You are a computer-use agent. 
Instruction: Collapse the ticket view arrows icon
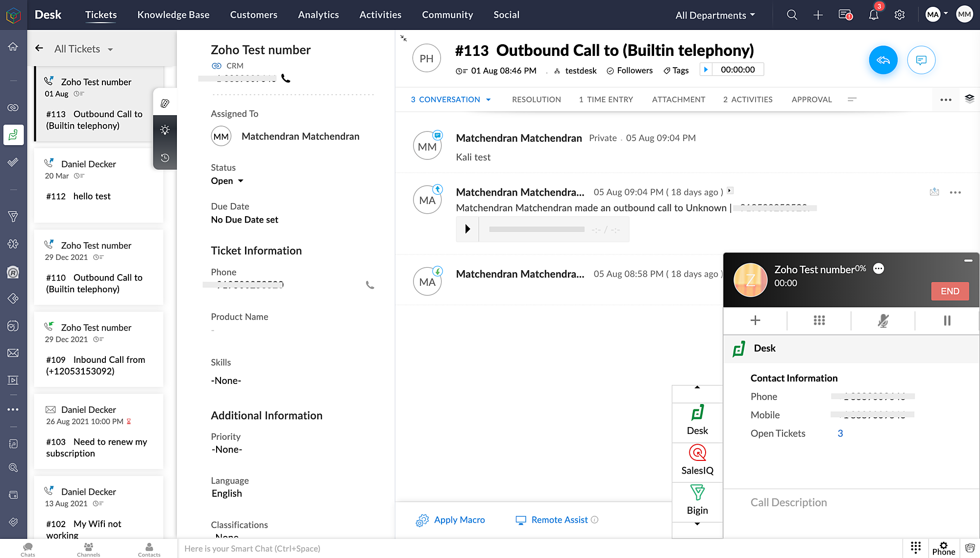click(x=403, y=38)
